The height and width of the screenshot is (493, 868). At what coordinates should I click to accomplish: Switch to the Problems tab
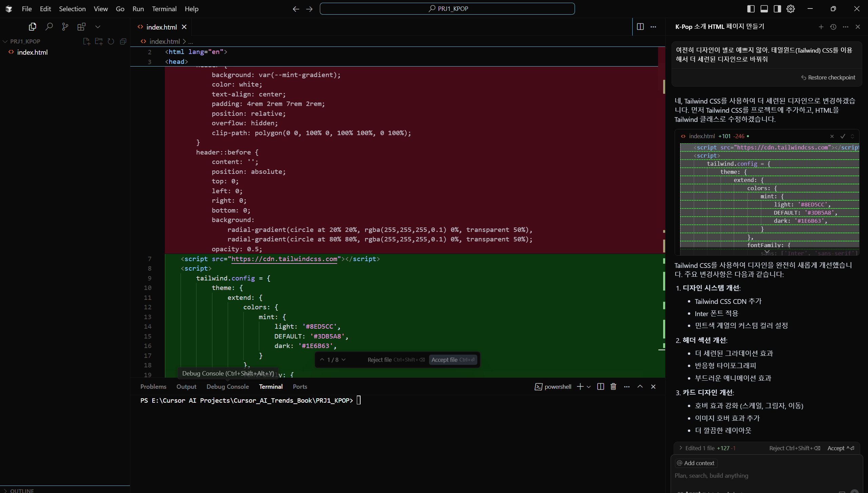(x=153, y=386)
